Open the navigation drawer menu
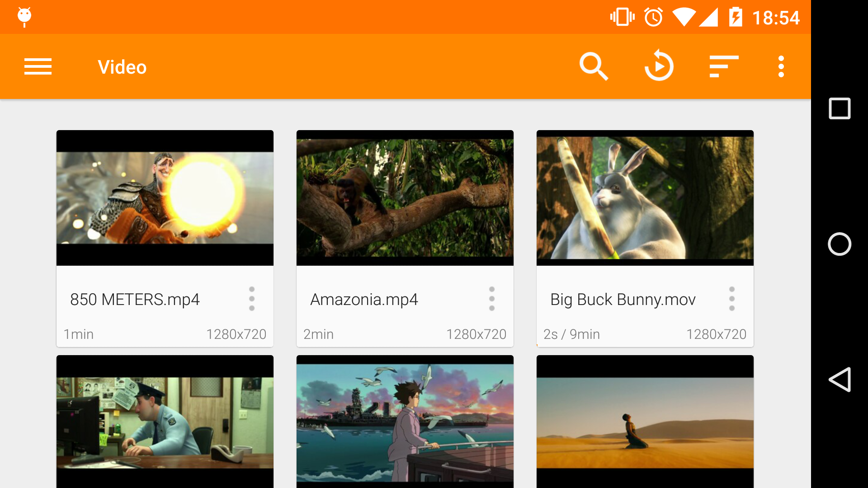 pyautogui.click(x=38, y=66)
